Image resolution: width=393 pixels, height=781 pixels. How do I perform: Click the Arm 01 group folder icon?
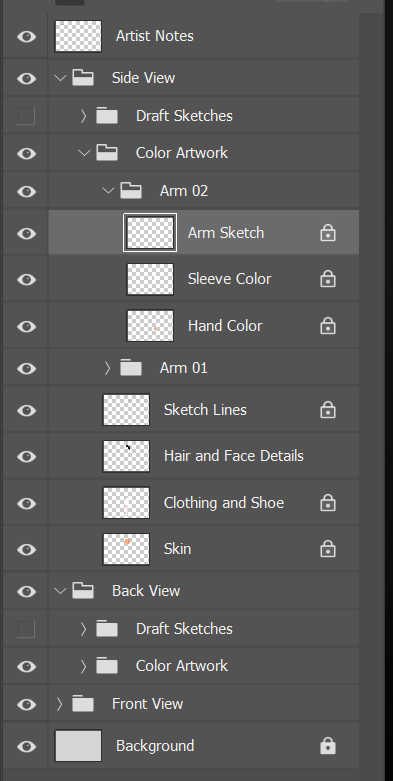tap(131, 368)
